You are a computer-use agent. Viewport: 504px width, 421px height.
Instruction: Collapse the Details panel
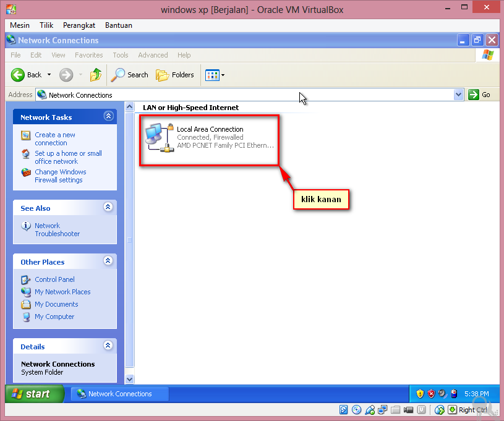coord(108,346)
